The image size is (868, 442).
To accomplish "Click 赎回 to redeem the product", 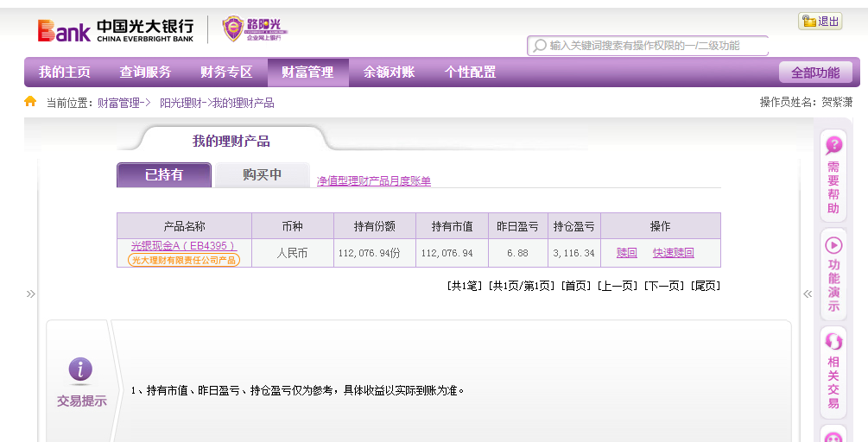I will (x=627, y=253).
